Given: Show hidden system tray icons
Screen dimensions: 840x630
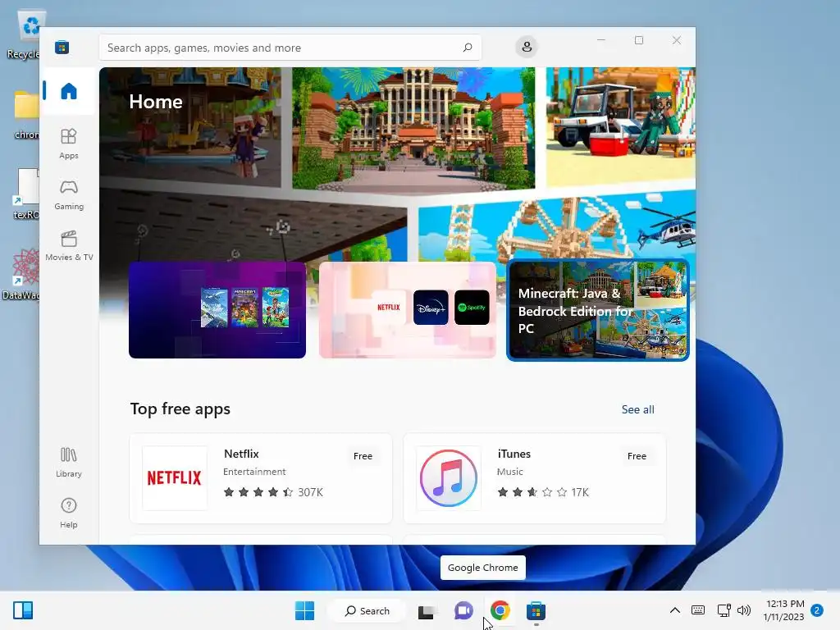Looking at the screenshot, I should point(675,610).
